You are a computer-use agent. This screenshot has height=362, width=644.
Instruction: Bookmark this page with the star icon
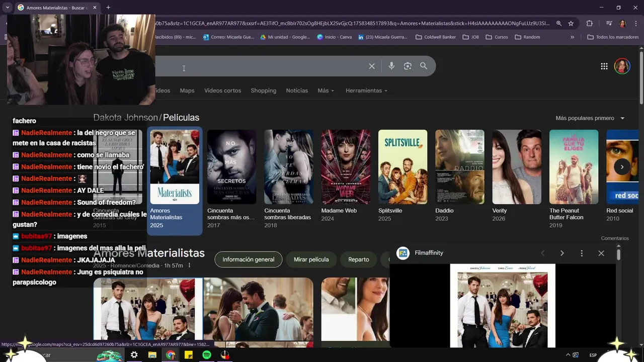click(x=571, y=23)
